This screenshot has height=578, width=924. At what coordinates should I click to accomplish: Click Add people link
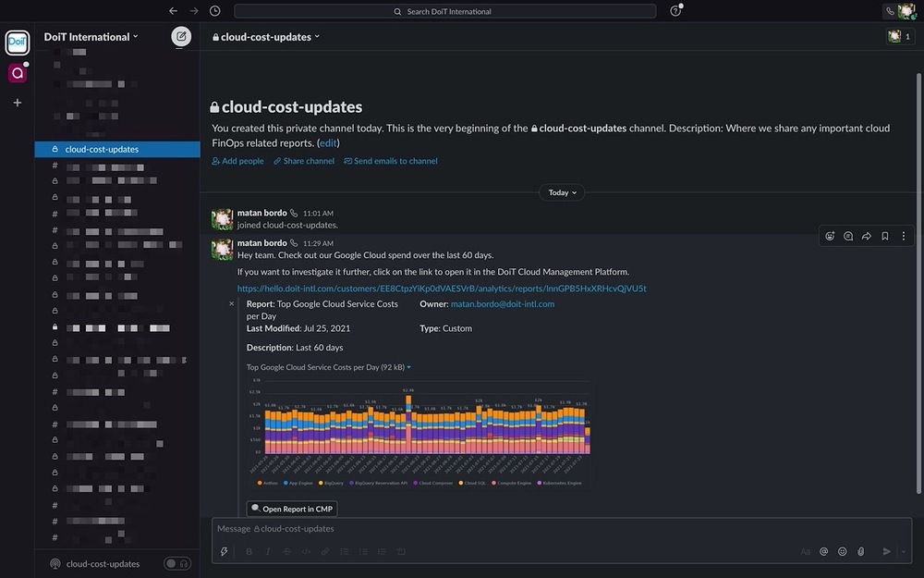pyautogui.click(x=238, y=161)
